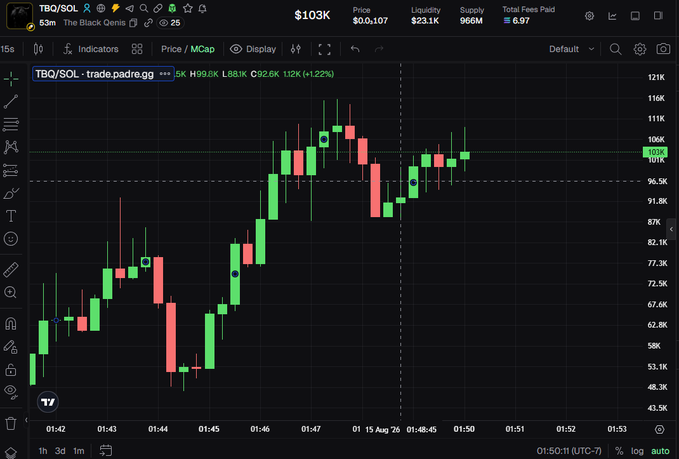
Task: Toggle stay in drawing mode
Action: coord(11,346)
